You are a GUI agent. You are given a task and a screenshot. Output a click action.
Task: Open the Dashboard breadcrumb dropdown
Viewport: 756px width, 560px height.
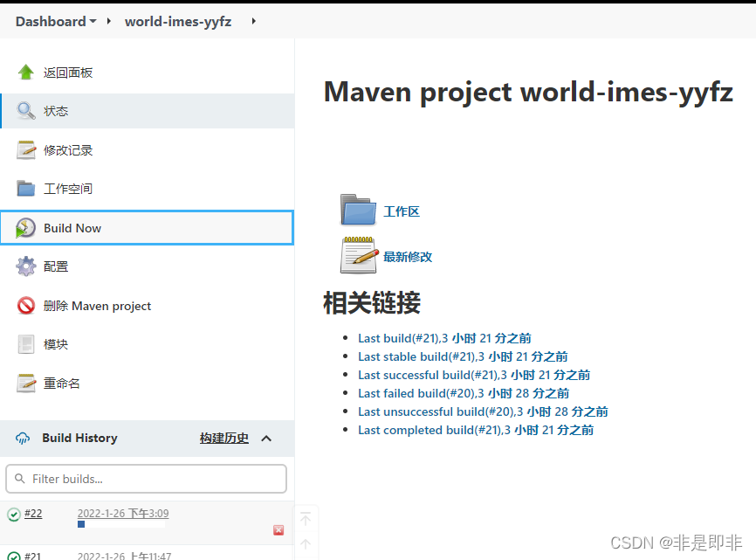coord(93,21)
